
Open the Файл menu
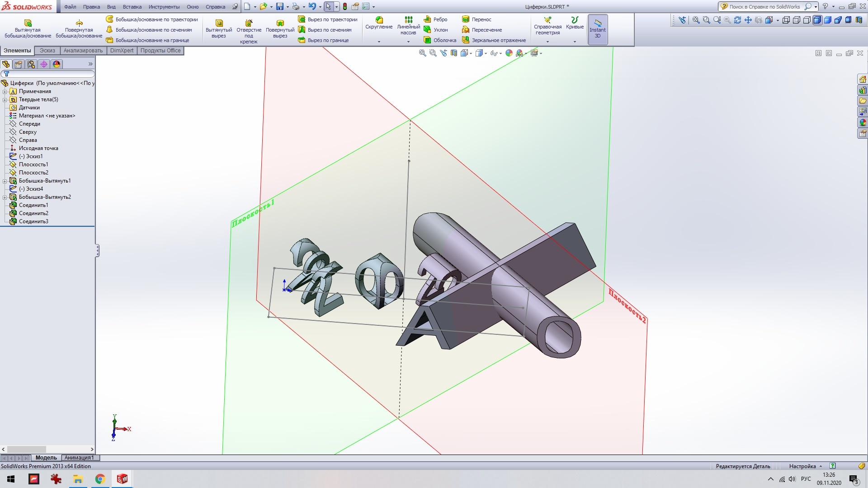(70, 7)
